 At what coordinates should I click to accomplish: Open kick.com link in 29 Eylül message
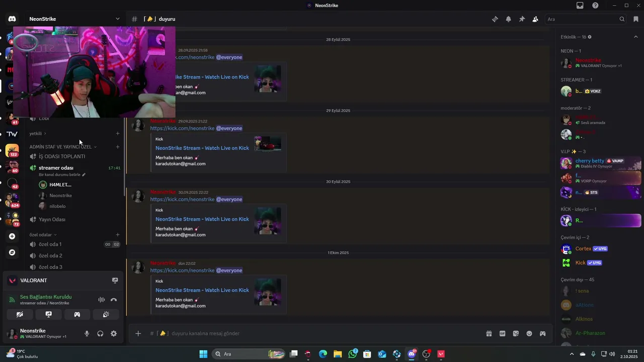(x=182, y=128)
